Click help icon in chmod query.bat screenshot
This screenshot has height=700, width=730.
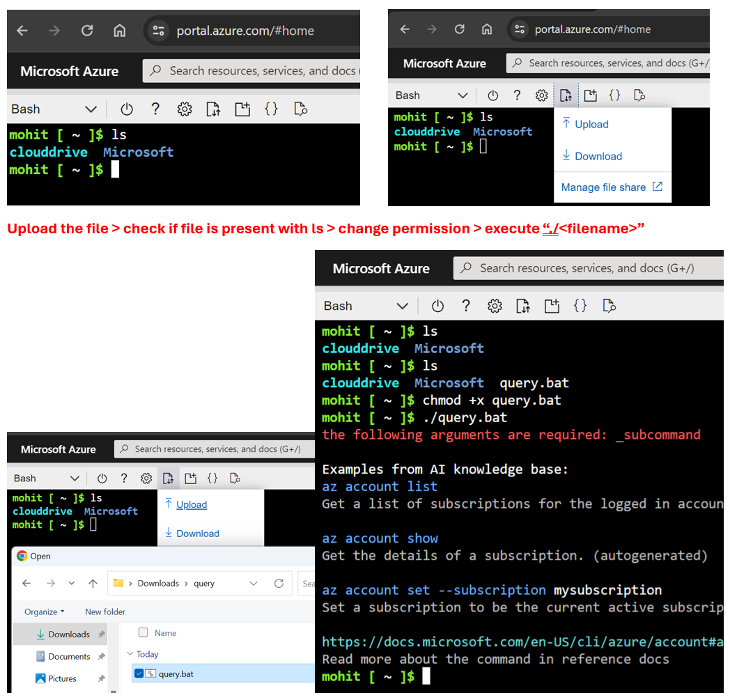[465, 306]
